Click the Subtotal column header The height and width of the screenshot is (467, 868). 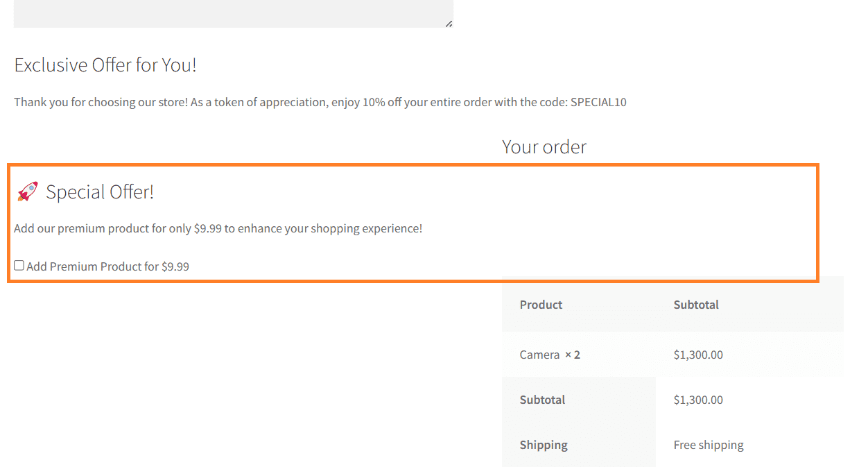click(x=696, y=305)
